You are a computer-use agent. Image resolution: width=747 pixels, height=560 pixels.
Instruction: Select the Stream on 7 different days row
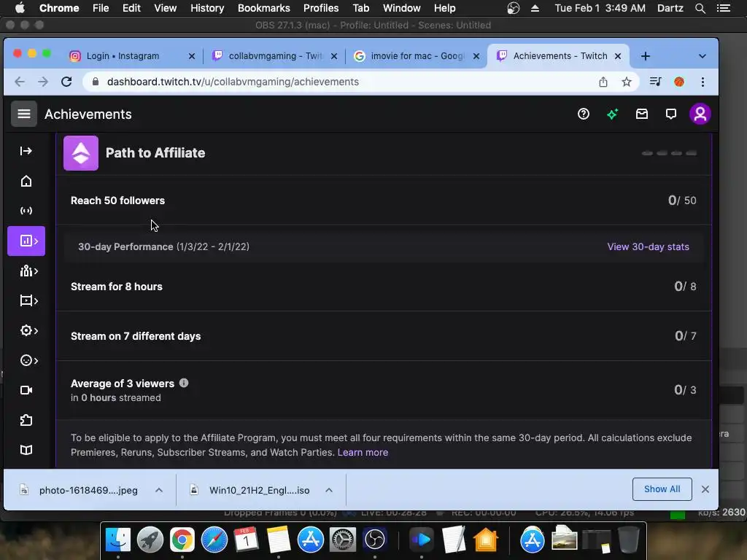point(384,336)
